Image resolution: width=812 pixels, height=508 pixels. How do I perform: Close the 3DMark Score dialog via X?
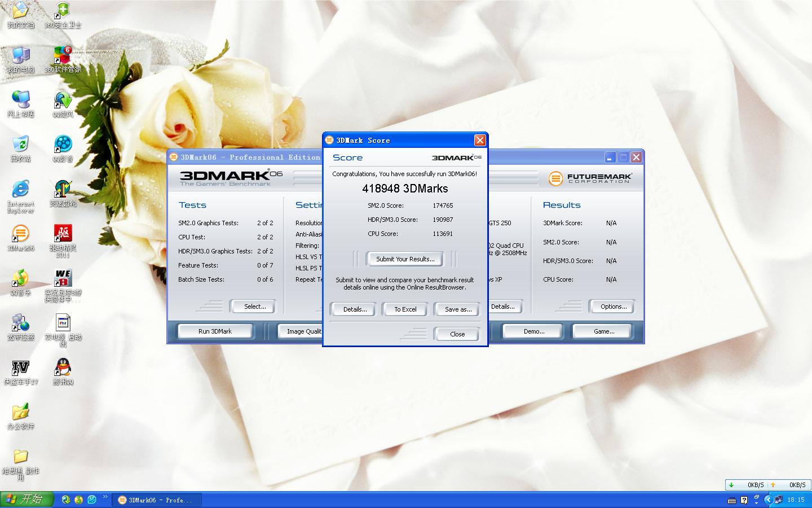[480, 140]
